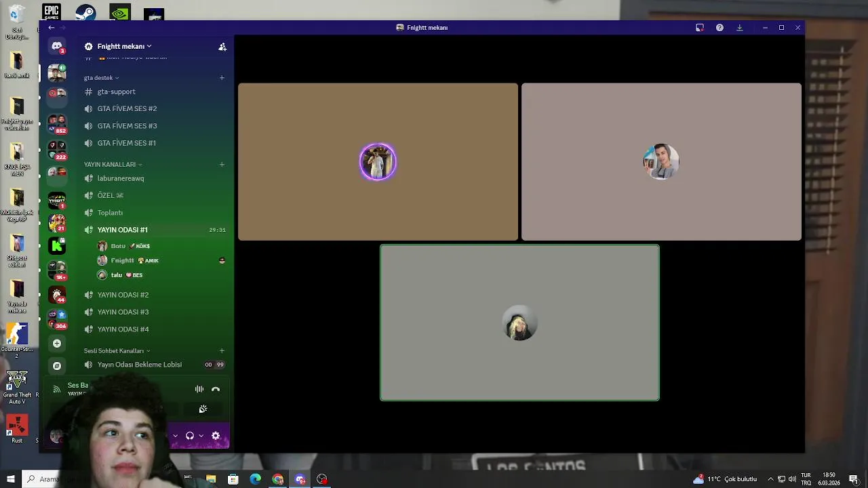Collapse the Sesli Sohbet Kanalları category
The image size is (868, 488).
(117, 351)
